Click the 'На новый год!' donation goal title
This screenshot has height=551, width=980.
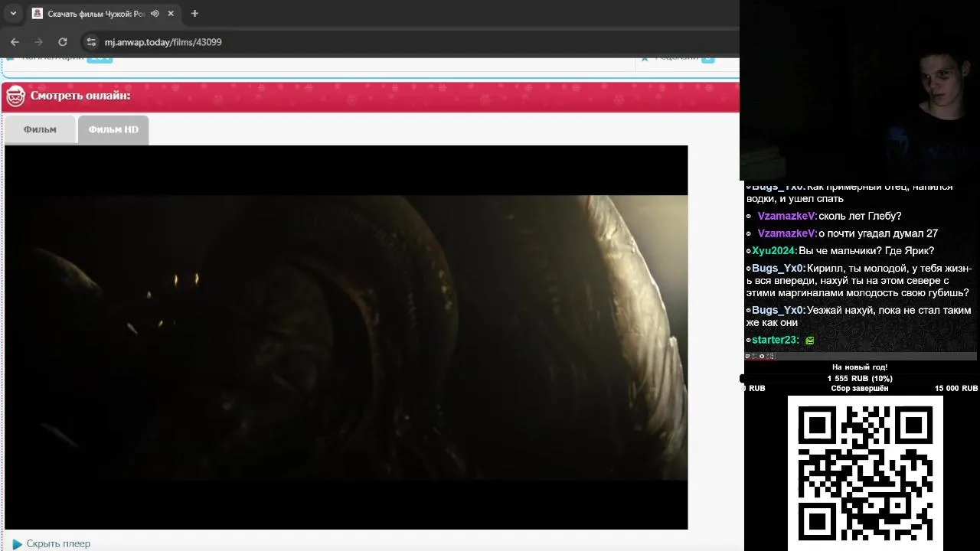pos(860,367)
